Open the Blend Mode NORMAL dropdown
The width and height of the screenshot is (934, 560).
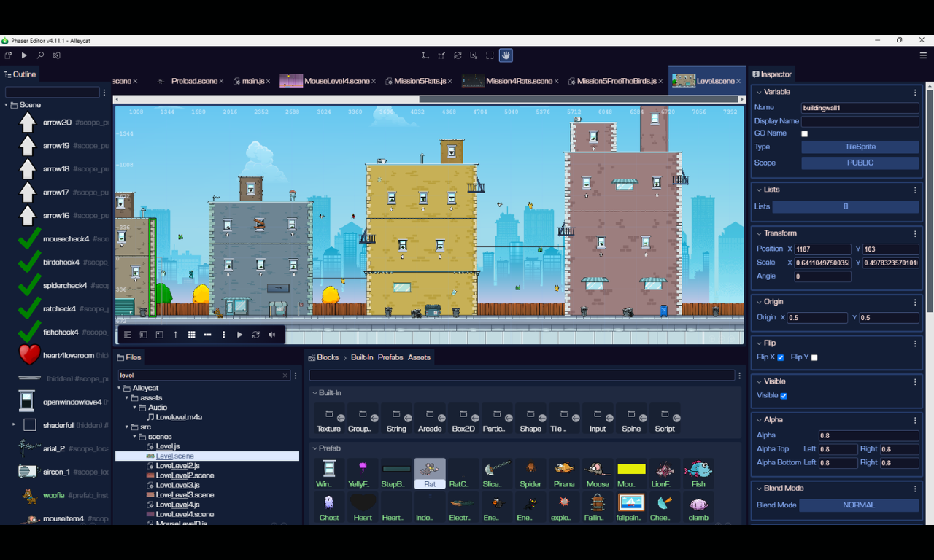(859, 505)
